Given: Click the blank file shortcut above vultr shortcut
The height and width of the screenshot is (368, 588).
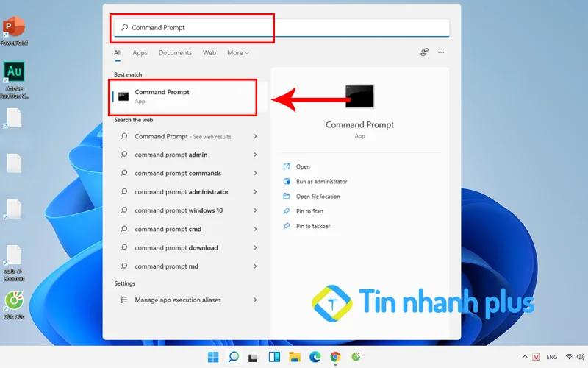Looking at the screenshot, I should tap(14, 209).
